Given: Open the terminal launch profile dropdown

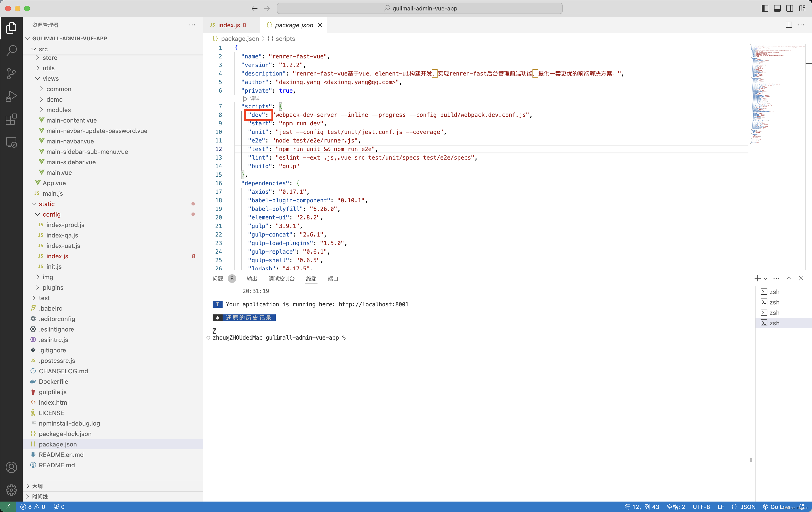Looking at the screenshot, I should [765, 279].
